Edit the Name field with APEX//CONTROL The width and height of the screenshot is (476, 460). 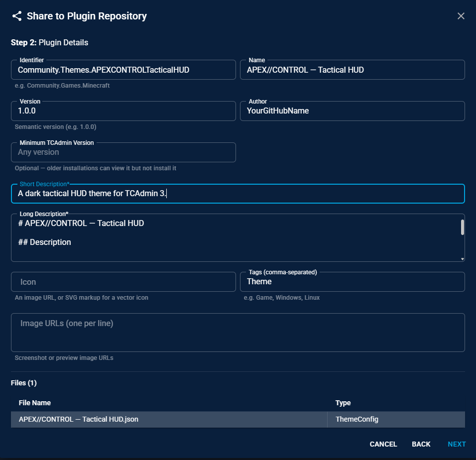pos(352,70)
